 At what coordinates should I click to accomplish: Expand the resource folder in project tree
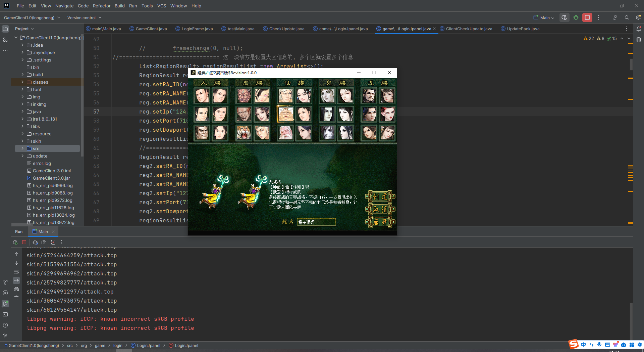coord(22,134)
